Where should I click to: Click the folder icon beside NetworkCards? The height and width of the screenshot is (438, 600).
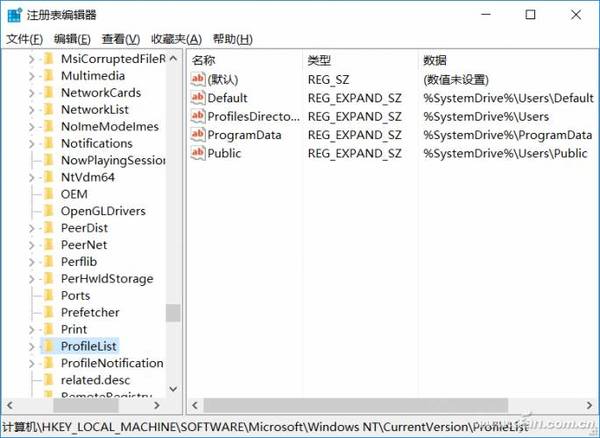point(49,93)
